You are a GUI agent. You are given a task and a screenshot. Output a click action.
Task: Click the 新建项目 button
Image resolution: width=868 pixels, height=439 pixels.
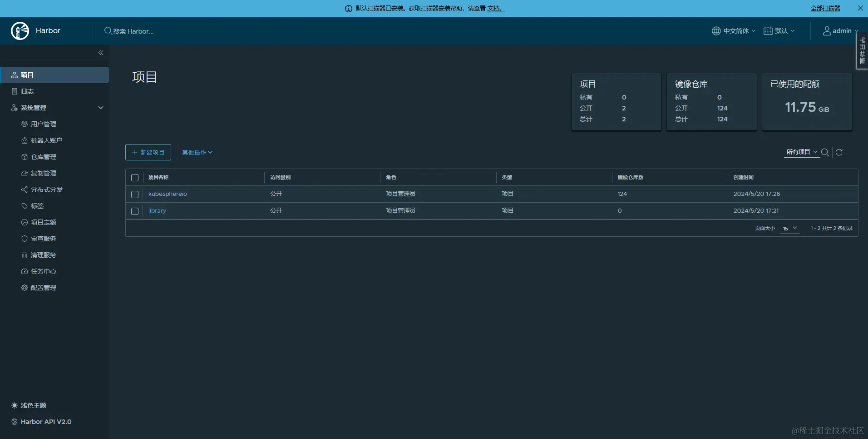click(148, 152)
